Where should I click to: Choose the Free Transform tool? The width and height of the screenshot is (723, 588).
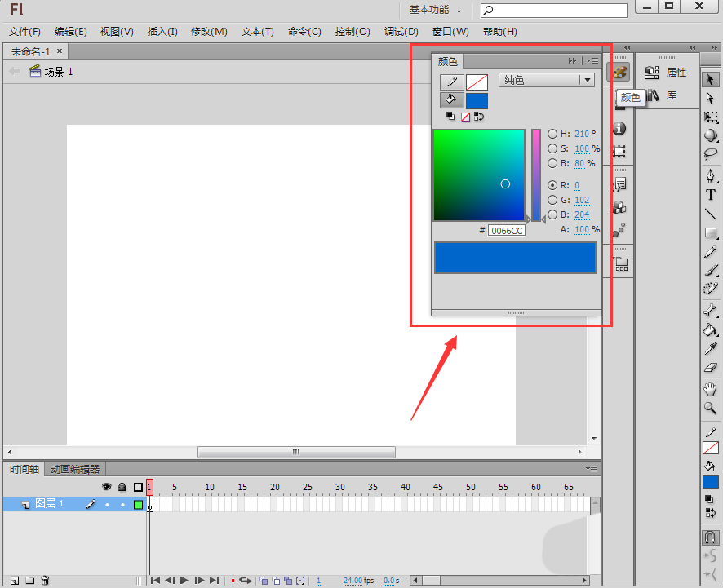711,117
